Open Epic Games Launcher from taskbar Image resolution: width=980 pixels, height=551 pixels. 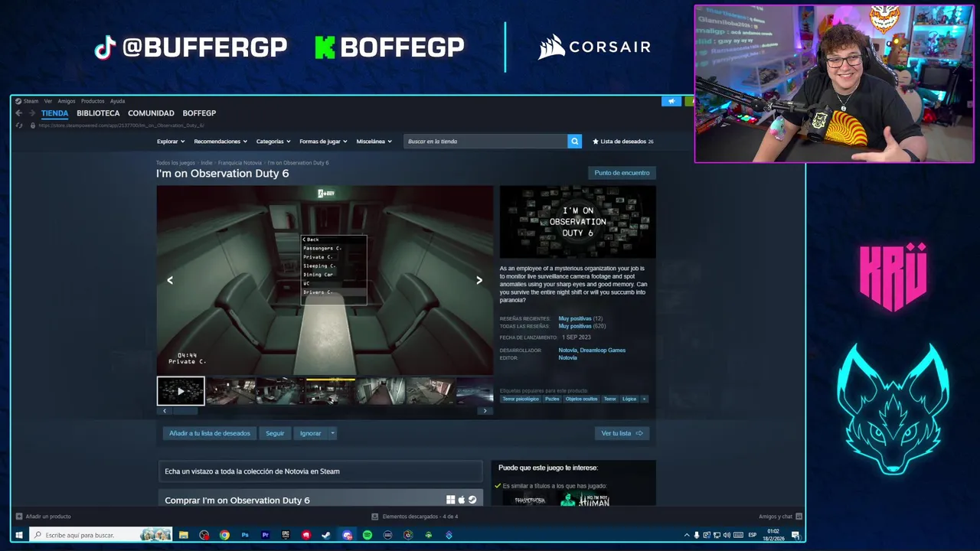tap(286, 535)
